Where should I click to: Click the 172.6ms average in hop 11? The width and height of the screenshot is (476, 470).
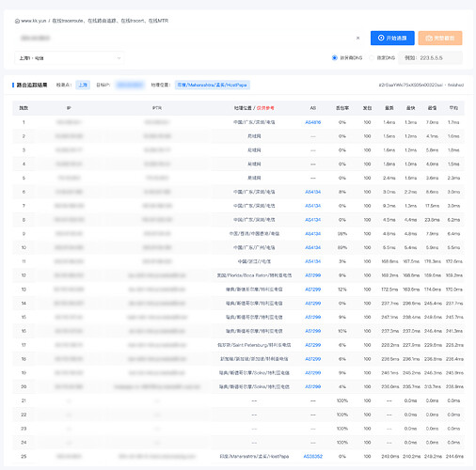point(453,261)
